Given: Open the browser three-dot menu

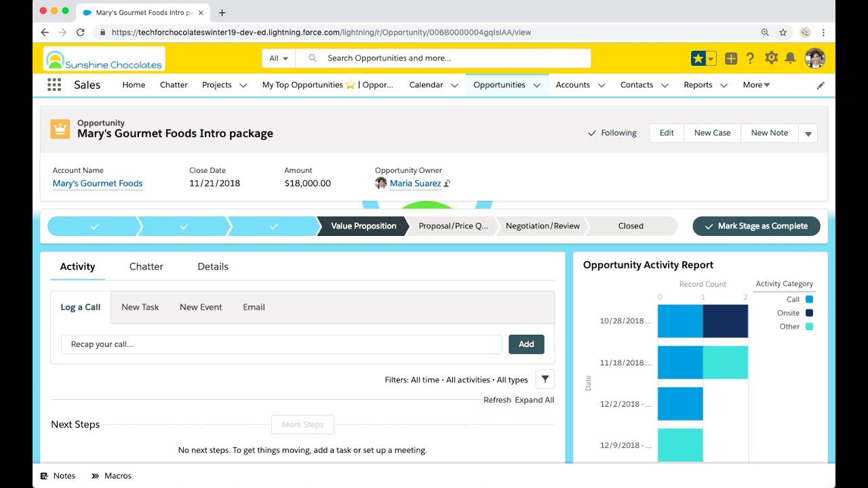Looking at the screenshot, I should (x=823, y=32).
